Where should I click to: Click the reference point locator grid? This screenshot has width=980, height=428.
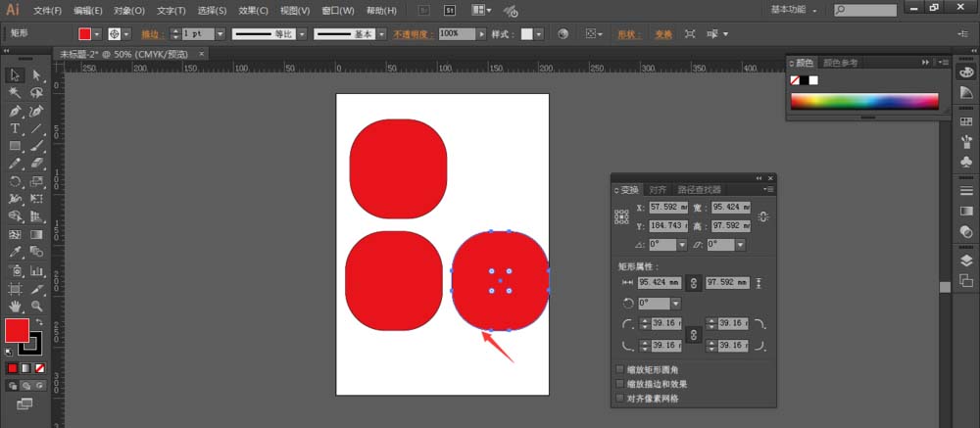click(x=621, y=216)
